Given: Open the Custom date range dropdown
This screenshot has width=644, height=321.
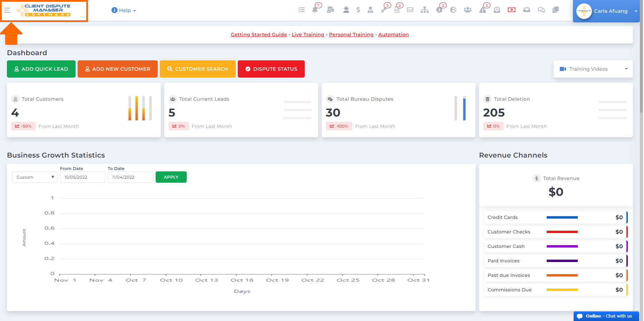Looking at the screenshot, I should (35, 177).
